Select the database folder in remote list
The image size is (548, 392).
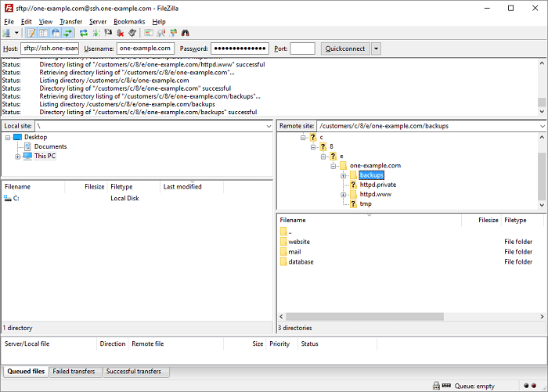tap(301, 262)
